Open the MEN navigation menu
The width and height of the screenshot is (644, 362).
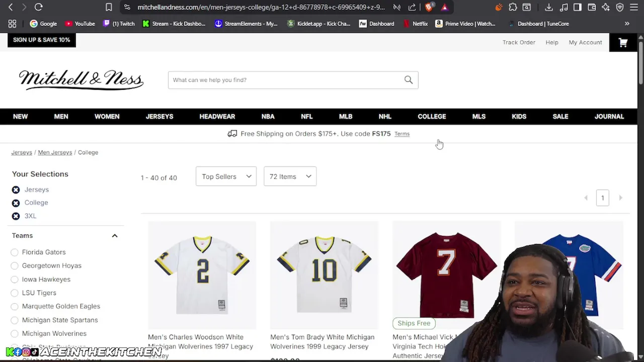61,116
